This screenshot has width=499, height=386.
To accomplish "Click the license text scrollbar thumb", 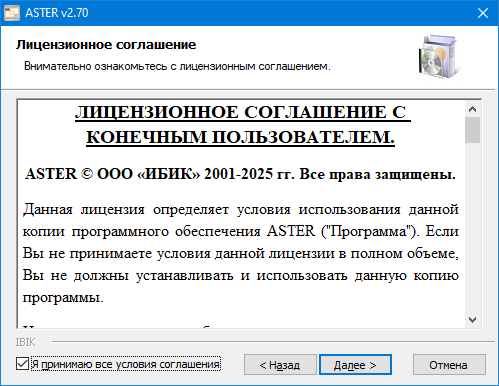I will pyautogui.click(x=472, y=130).
